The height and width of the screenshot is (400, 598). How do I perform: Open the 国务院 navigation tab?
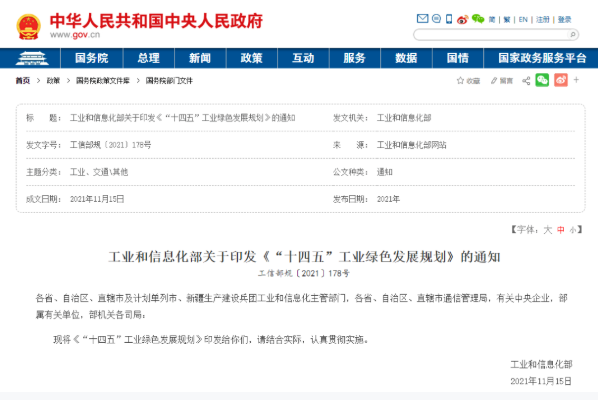(x=92, y=58)
